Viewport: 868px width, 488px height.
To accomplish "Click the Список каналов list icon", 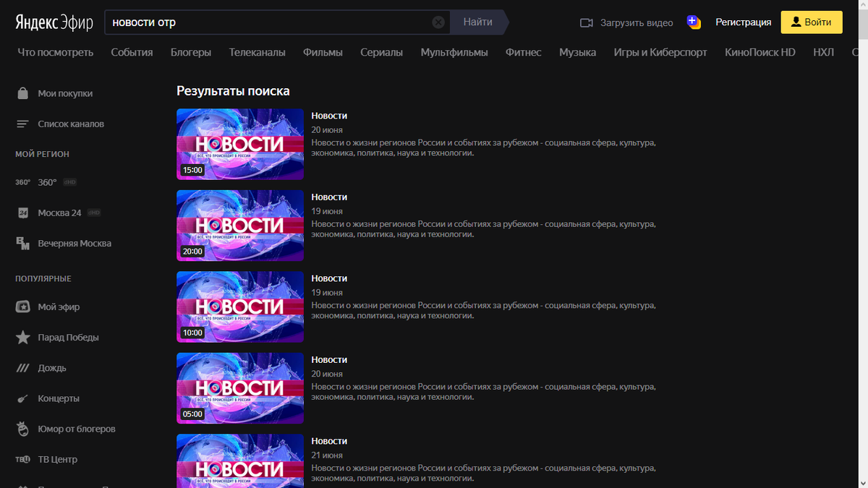I will click(x=23, y=124).
